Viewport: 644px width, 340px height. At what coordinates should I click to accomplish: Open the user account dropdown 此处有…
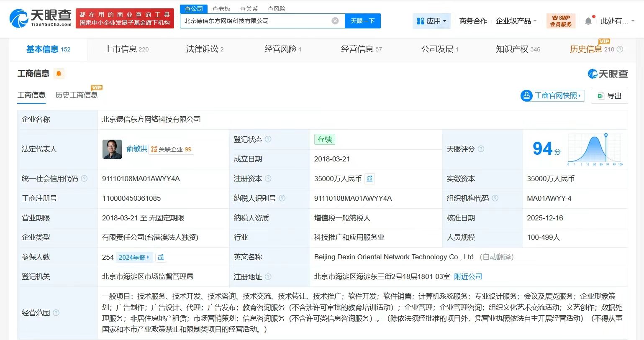tap(617, 21)
